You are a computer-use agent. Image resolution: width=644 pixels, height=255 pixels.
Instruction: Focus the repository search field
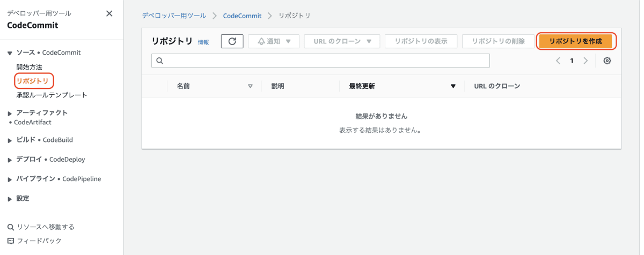(x=320, y=61)
